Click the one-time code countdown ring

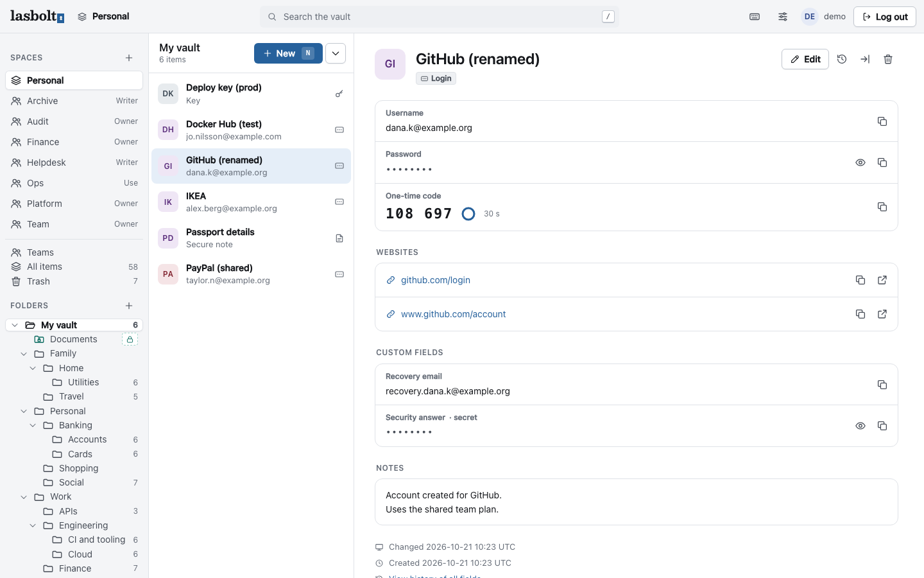click(468, 214)
